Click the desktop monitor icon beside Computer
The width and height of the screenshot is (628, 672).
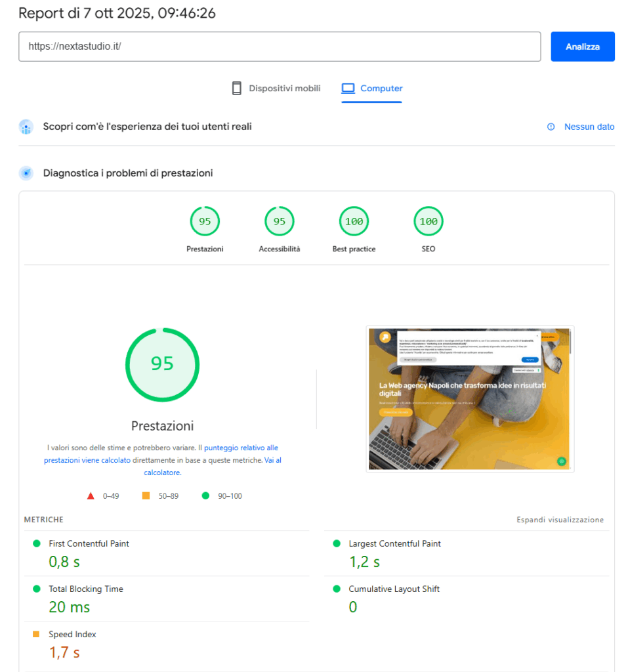(x=348, y=89)
